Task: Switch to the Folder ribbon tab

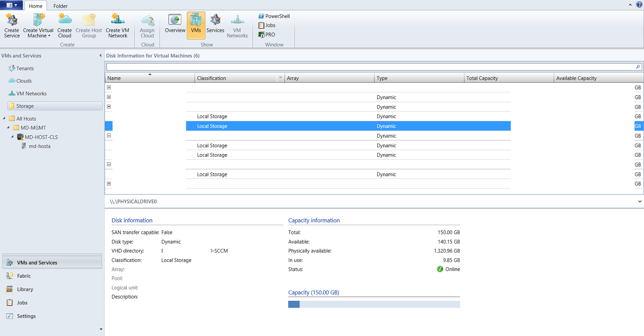Action: point(60,6)
